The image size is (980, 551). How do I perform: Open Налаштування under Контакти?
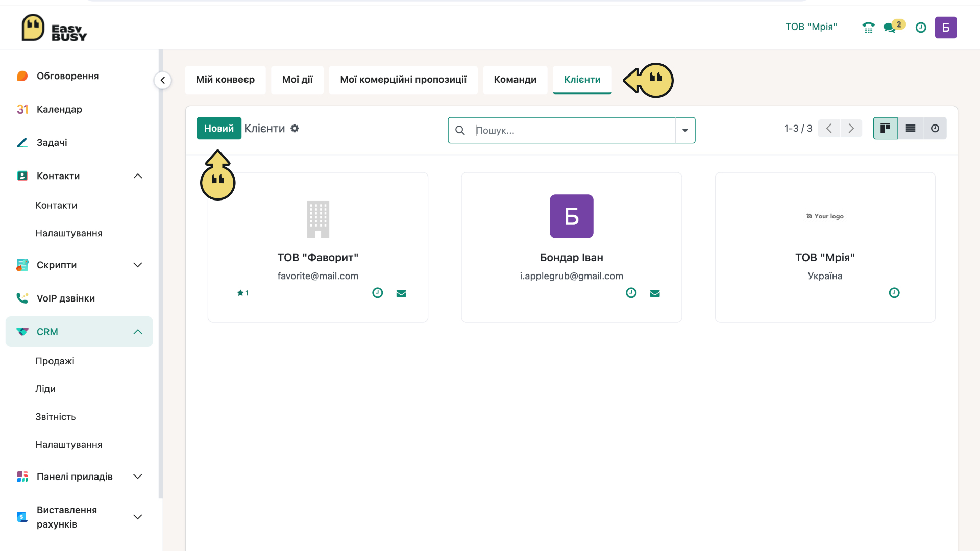point(69,233)
